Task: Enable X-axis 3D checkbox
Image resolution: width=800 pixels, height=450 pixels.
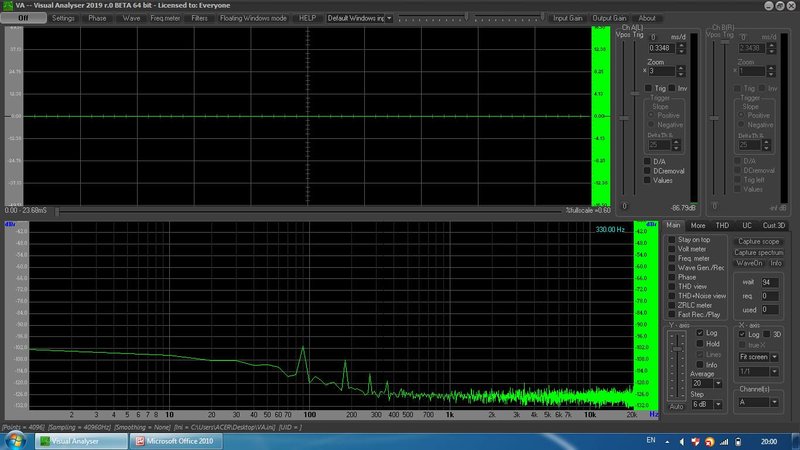Action: tap(766, 334)
